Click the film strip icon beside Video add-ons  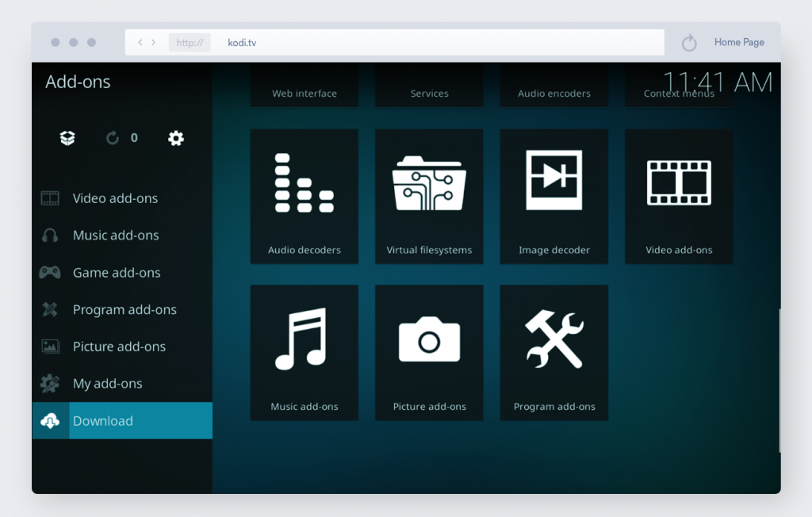(x=50, y=198)
